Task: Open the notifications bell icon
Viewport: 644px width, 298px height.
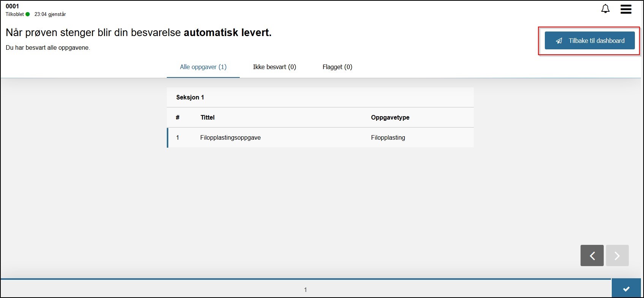Action: coord(605,9)
